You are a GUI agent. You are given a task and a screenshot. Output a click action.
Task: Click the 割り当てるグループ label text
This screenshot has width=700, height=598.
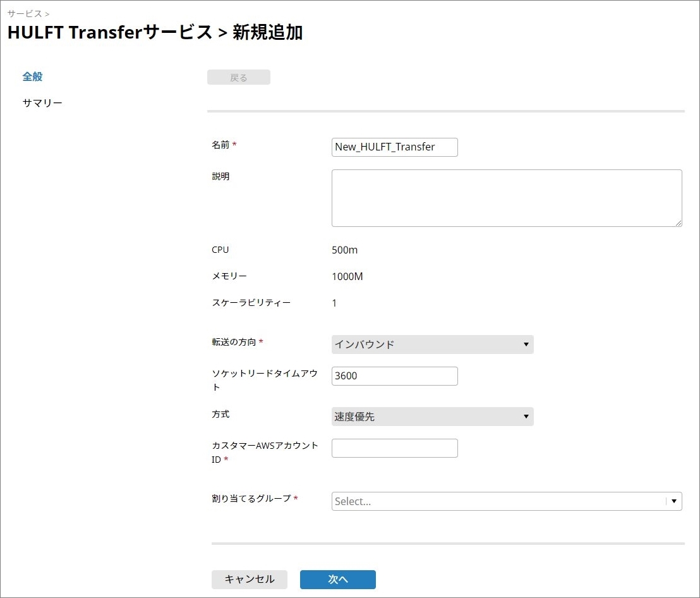click(251, 499)
